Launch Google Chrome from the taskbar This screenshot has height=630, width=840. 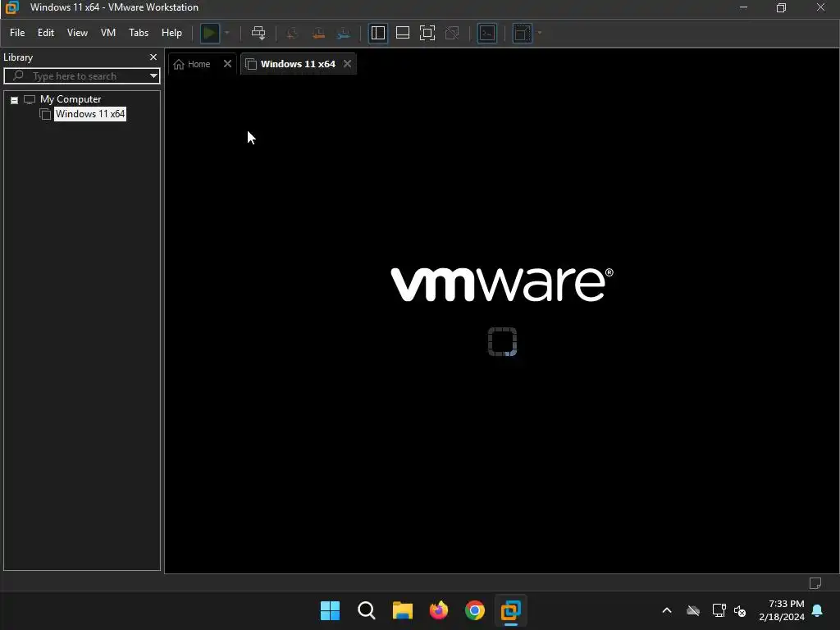[x=475, y=610]
